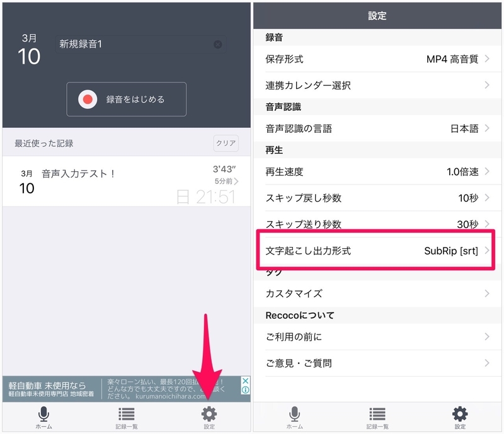Viewport: 504px width, 434px height.
Task: Open the 連携カレンダー選択 menu item
Action: coord(377,85)
